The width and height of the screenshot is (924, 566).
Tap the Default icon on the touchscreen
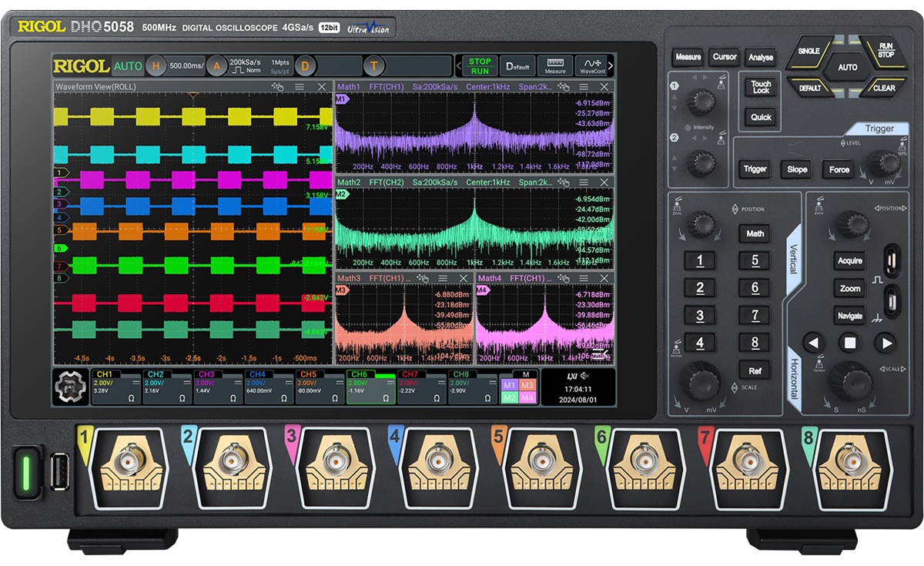pyautogui.click(x=517, y=65)
